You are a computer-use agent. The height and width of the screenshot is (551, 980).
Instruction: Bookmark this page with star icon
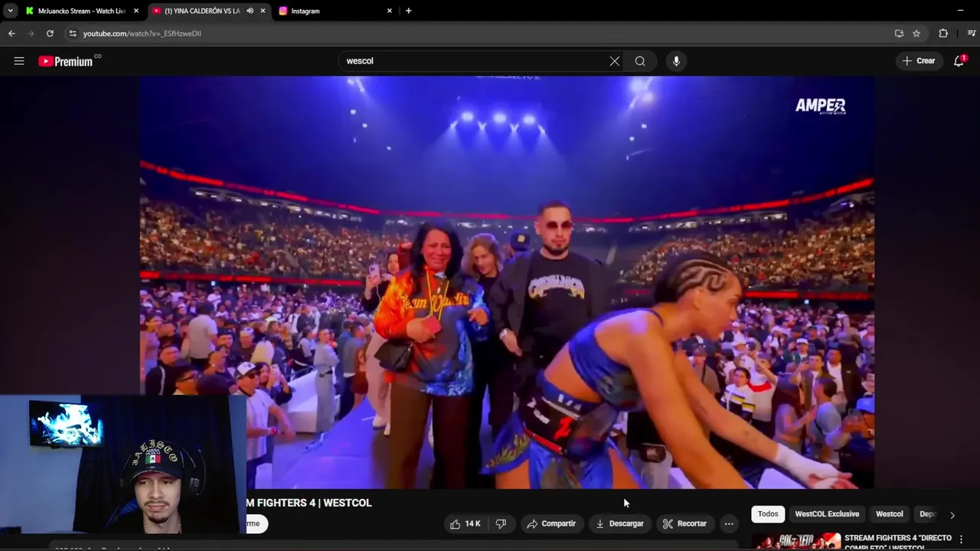916,34
